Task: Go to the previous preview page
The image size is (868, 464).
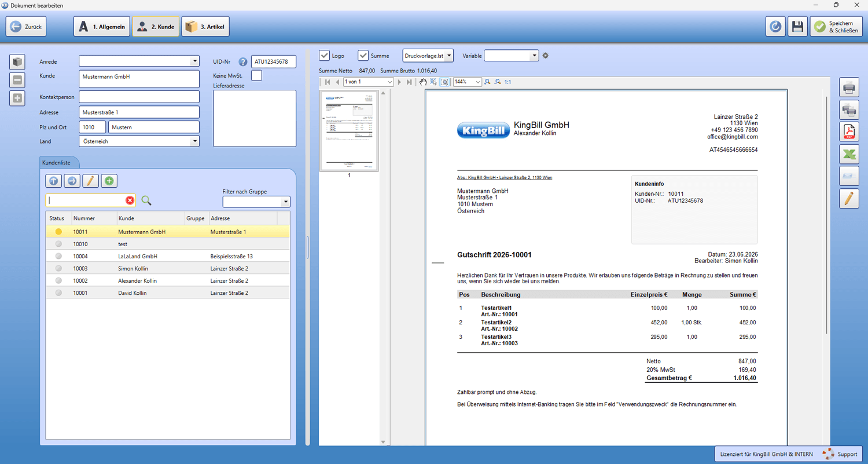Action: 337,82
